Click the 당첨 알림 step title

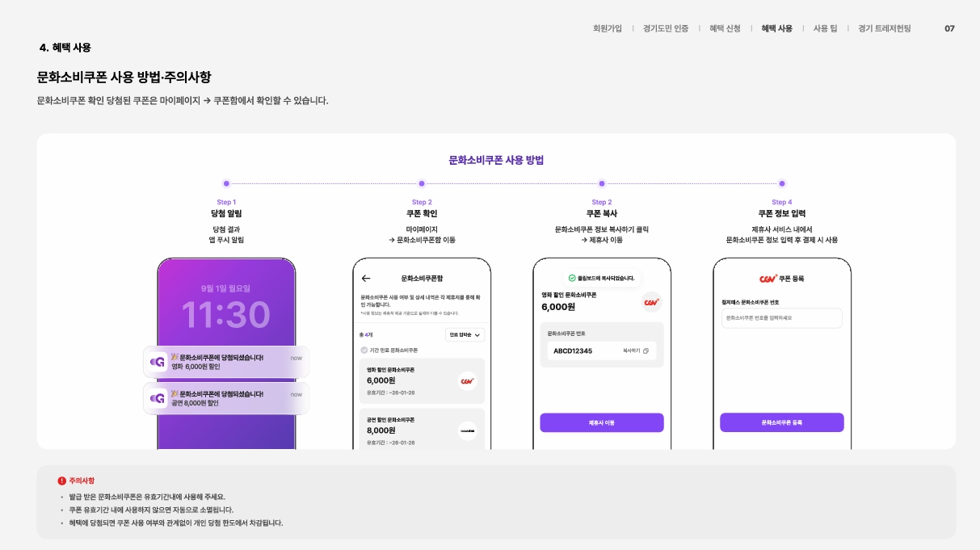click(226, 214)
